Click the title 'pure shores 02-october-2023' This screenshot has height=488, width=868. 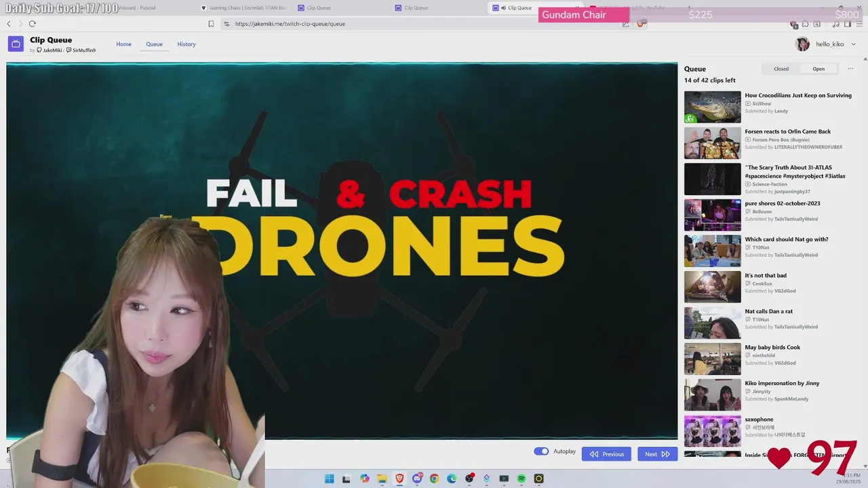point(783,203)
